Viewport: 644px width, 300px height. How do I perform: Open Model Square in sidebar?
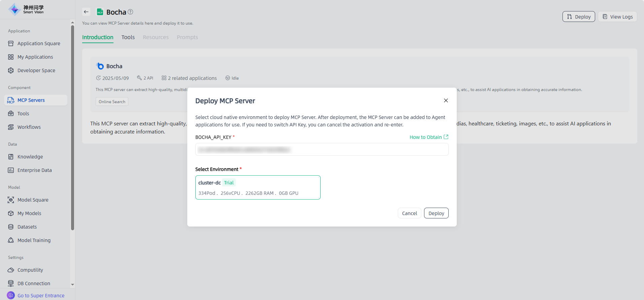33,200
